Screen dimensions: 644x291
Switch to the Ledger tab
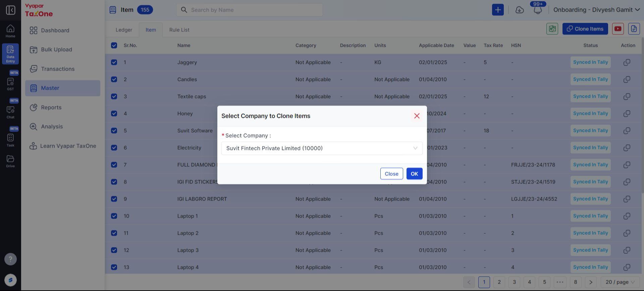(124, 30)
